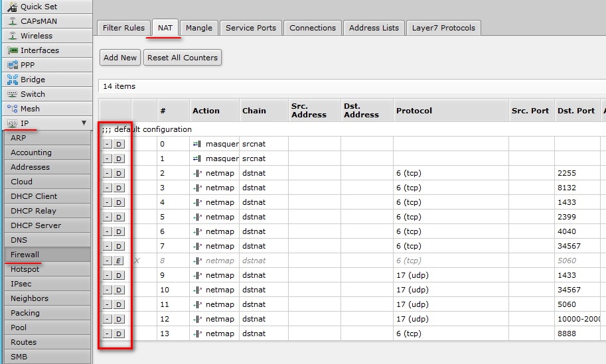
Task: Open rule 5 netmap entry
Action: coord(220,217)
